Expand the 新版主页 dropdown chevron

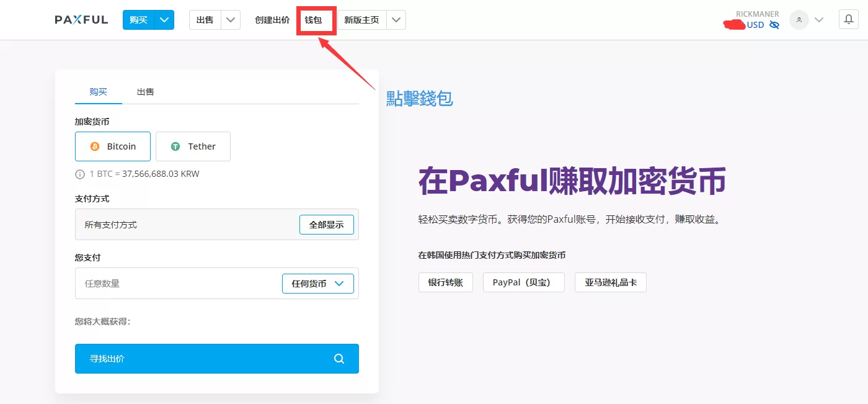[x=396, y=20]
